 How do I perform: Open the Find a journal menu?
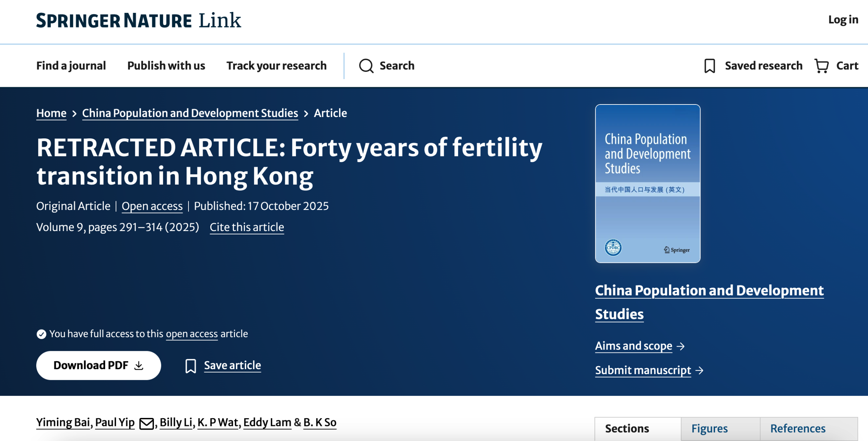(x=71, y=65)
